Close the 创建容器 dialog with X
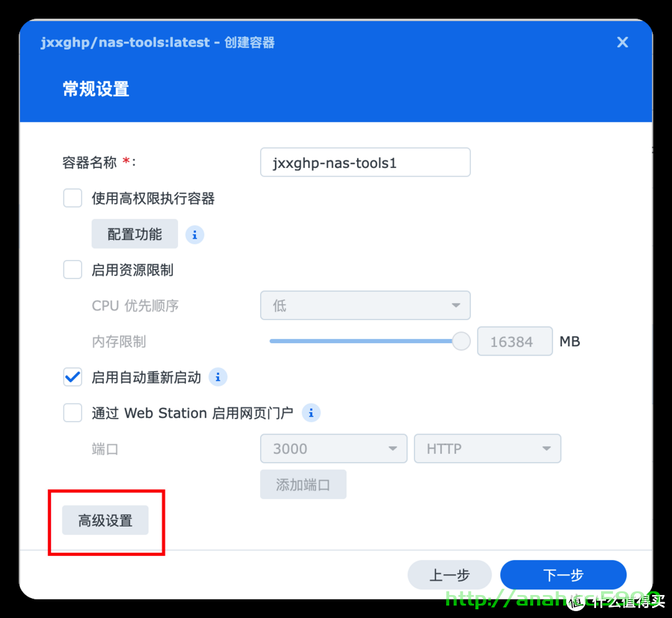Viewport: 672px width, 618px height. pos(622,42)
